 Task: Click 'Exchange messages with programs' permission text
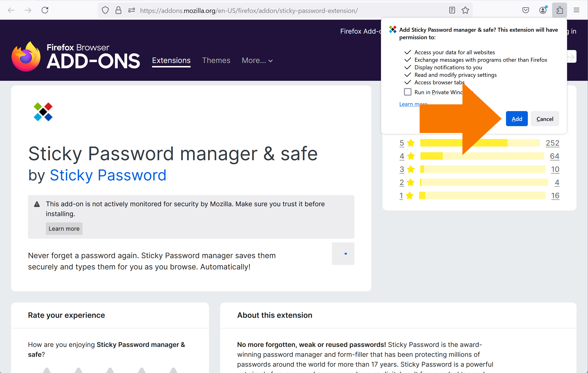pyautogui.click(x=481, y=60)
